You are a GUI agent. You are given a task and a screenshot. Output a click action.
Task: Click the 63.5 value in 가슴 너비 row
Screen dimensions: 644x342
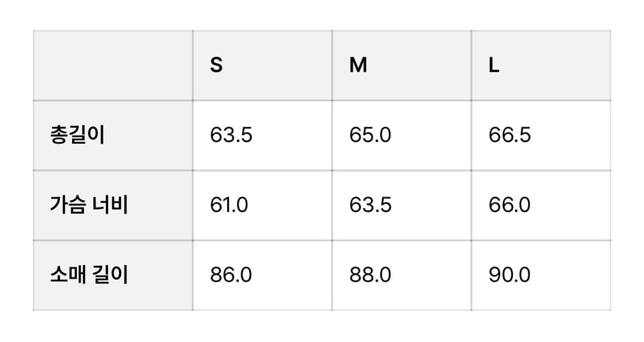(370, 205)
